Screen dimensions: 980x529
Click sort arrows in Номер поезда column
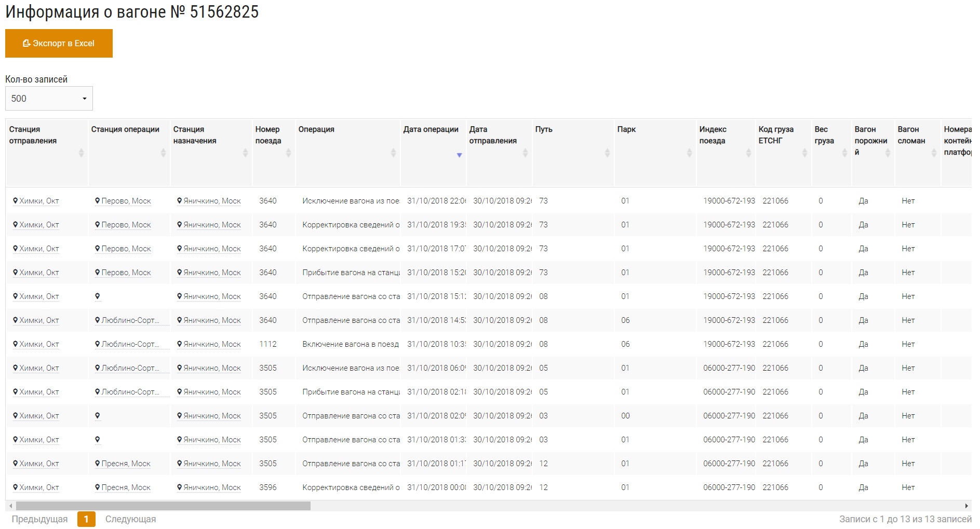point(288,153)
